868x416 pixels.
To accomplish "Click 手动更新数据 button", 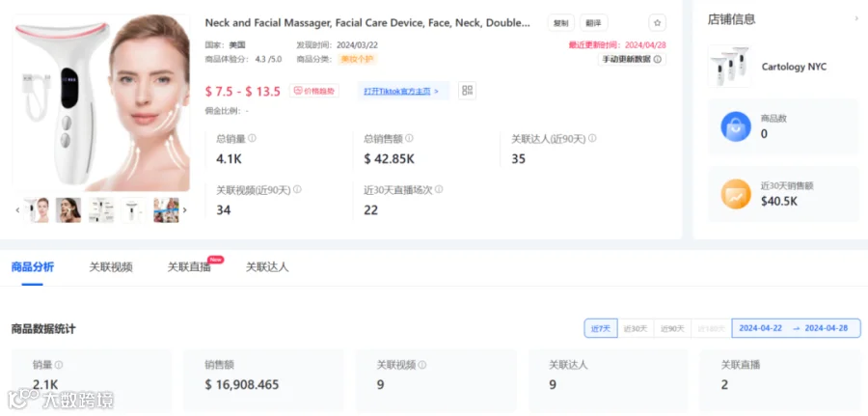I will coord(632,59).
